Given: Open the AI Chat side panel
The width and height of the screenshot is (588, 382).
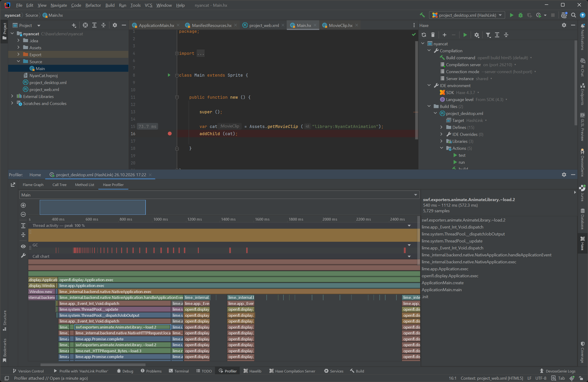Looking at the screenshot, I should tap(582, 67).
